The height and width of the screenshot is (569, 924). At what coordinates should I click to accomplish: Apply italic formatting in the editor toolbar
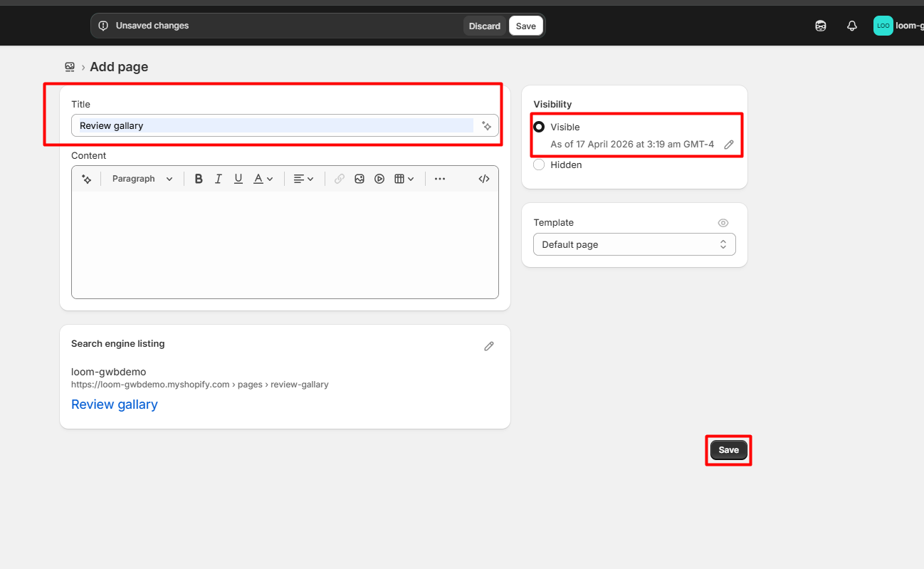[x=219, y=179]
